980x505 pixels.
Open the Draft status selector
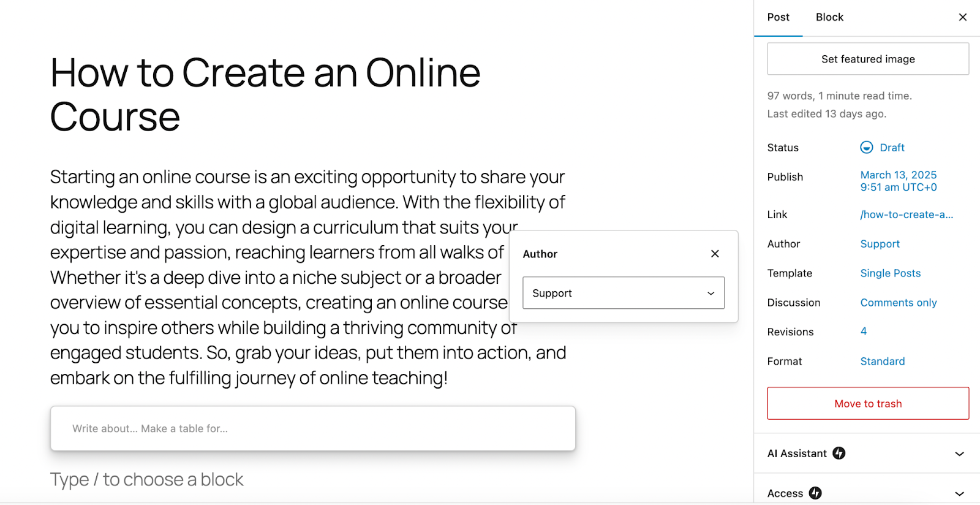pyautogui.click(x=882, y=147)
